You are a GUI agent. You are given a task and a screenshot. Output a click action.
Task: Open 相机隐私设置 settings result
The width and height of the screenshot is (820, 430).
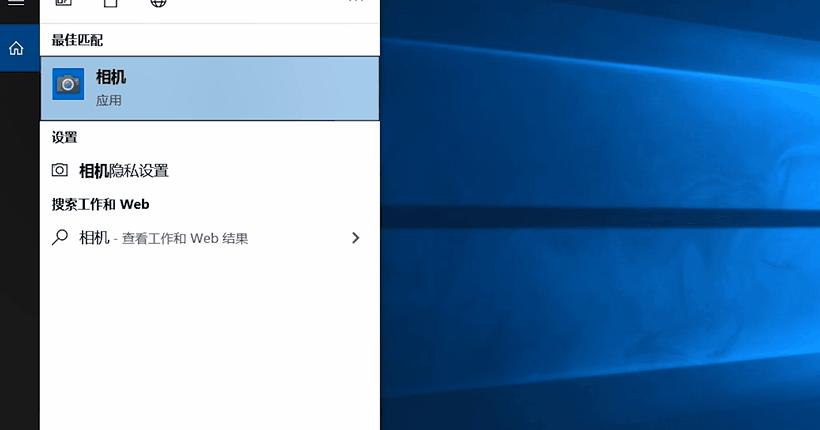pyautogui.click(x=210, y=171)
